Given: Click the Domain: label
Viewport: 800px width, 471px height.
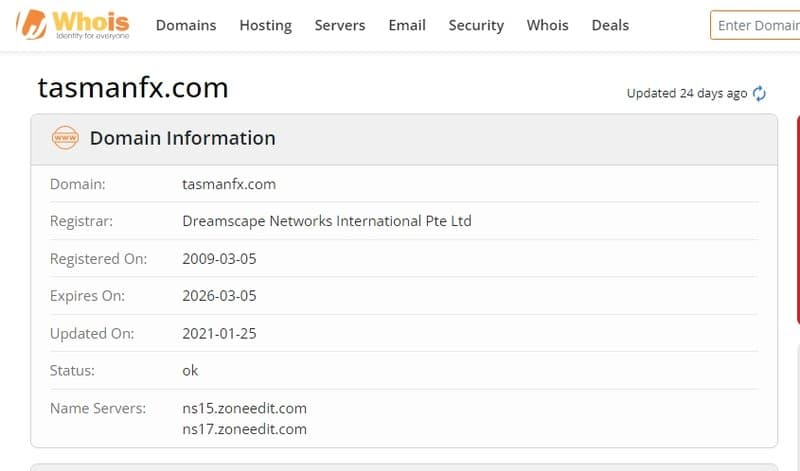Looking at the screenshot, I should tap(78, 184).
